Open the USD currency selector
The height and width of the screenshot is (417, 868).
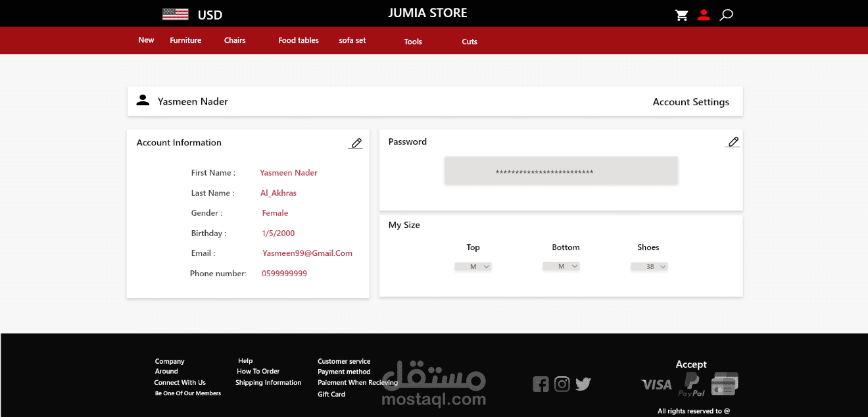(210, 15)
